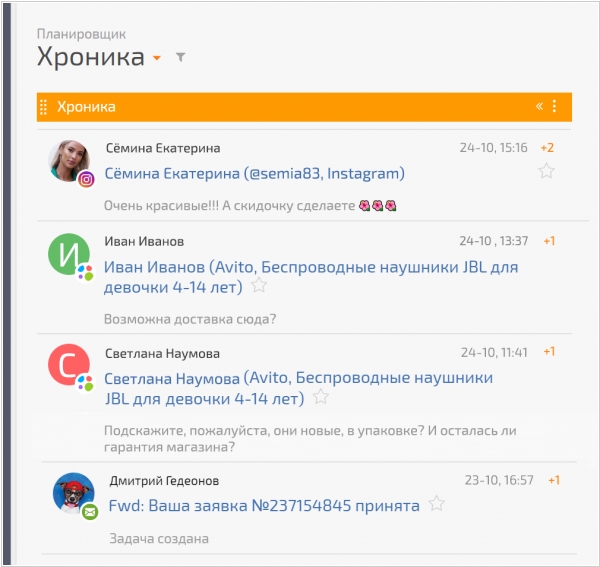Viewport: 600px width, 567px height.
Task: Click the +1 counter for Светлана Наумова
Action: point(549,352)
